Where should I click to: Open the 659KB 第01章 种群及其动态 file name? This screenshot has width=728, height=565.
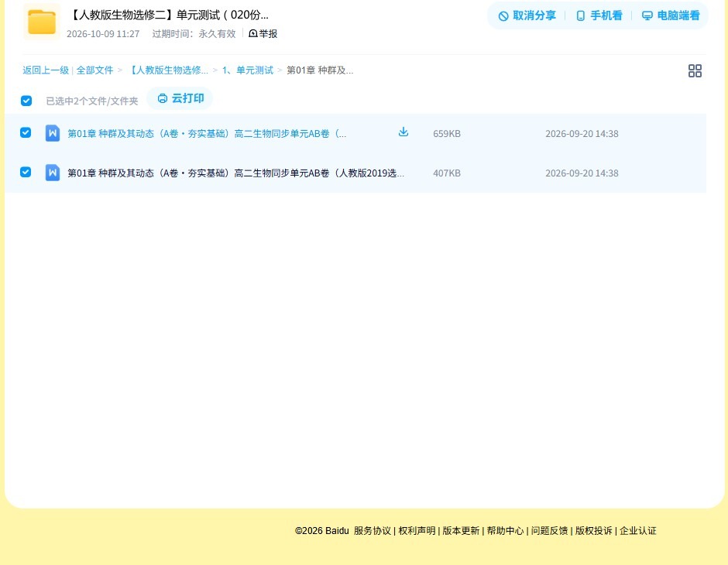tap(207, 134)
